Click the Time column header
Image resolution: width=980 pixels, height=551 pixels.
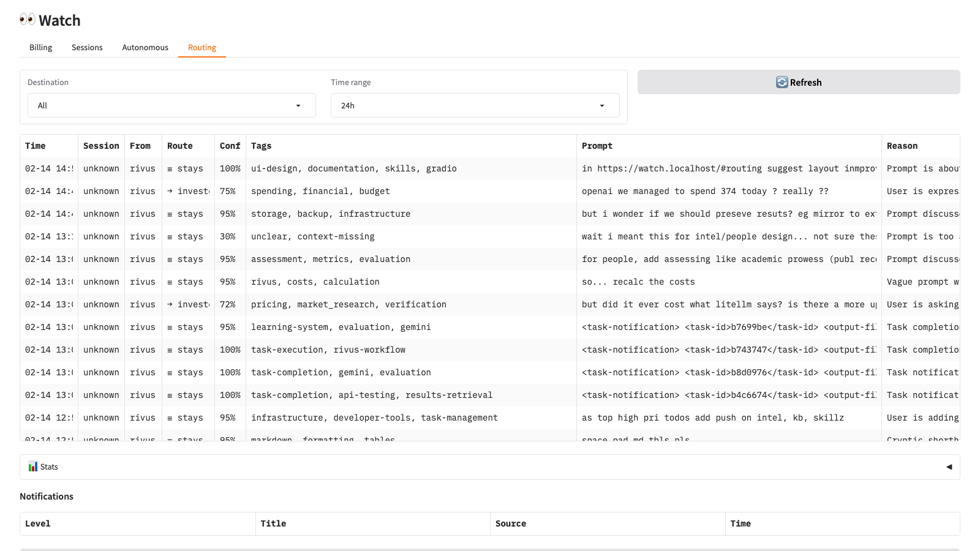(x=36, y=146)
